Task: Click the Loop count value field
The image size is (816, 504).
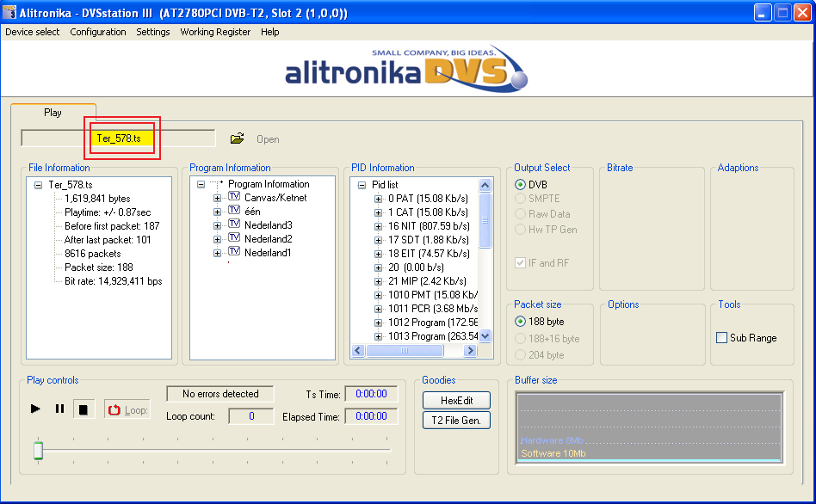Action: click(251, 416)
